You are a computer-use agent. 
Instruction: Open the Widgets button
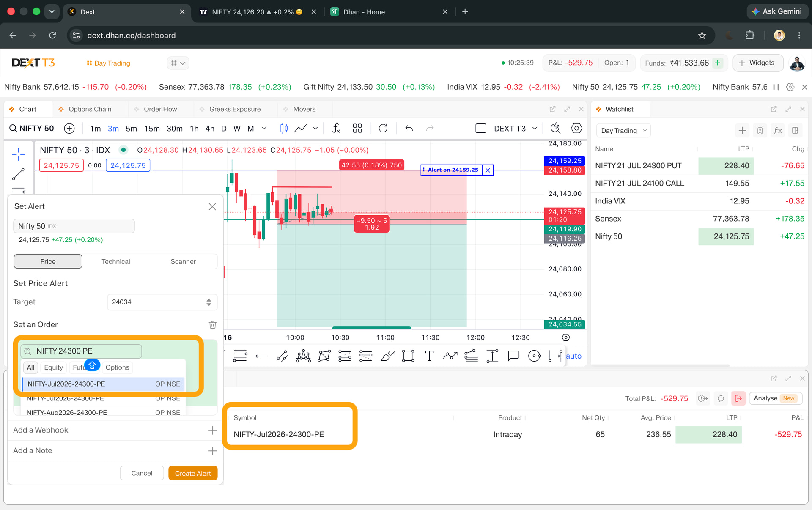pos(757,63)
